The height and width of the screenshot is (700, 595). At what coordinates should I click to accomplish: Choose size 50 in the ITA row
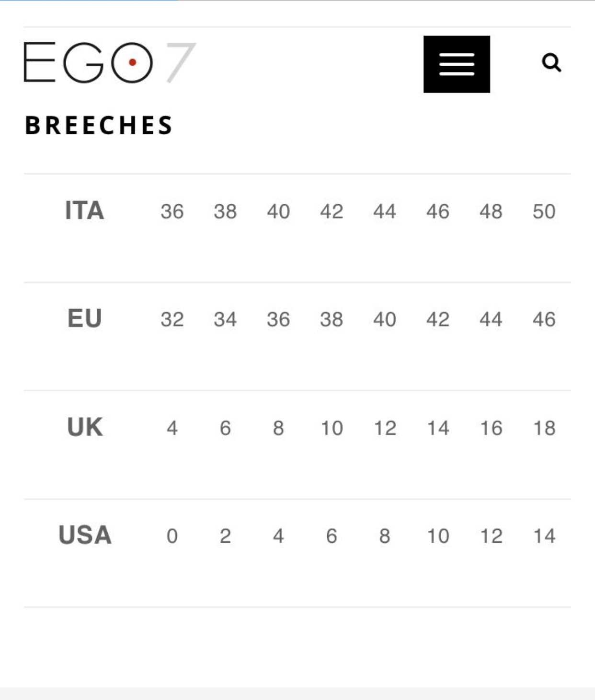pyautogui.click(x=544, y=211)
